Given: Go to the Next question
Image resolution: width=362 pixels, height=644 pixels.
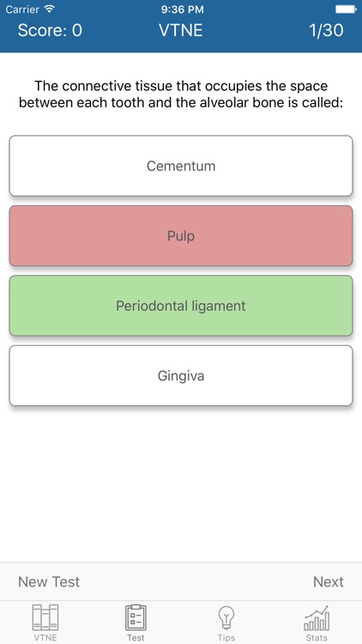Looking at the screenshot, I should point(329,581).
